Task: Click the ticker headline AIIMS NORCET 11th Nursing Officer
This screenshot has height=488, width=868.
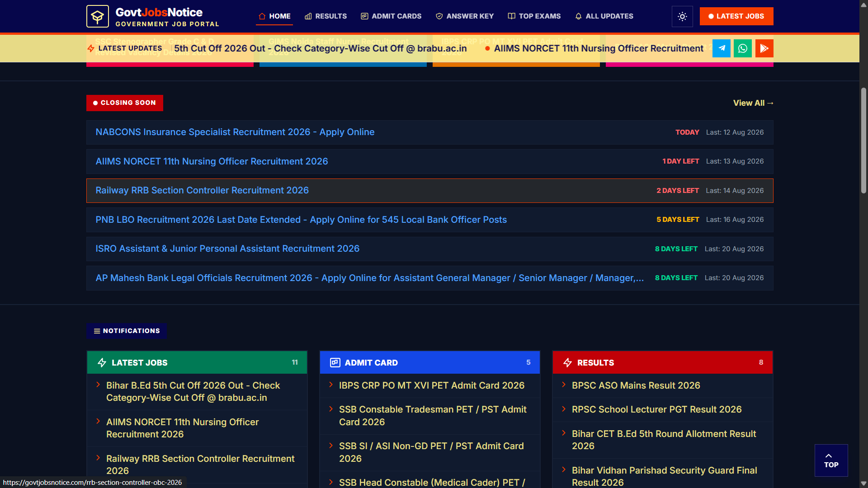Action: [599, 48]
